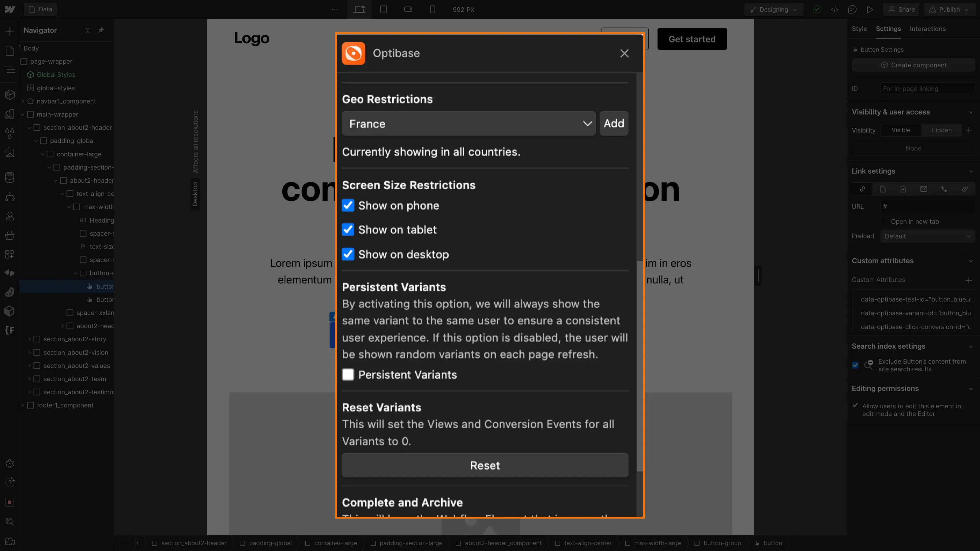Click the Webflow logo icon top-left
Screen dimensions: 980x551
click(9, 9)
